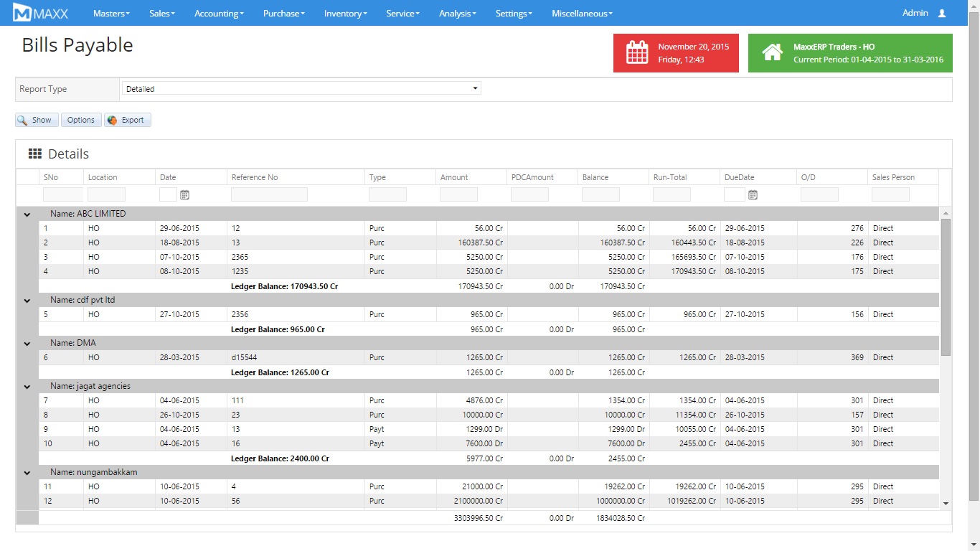Open the Date filter calendar picker
This screenshot has width=980, height=551.
(x=184, y=194)
